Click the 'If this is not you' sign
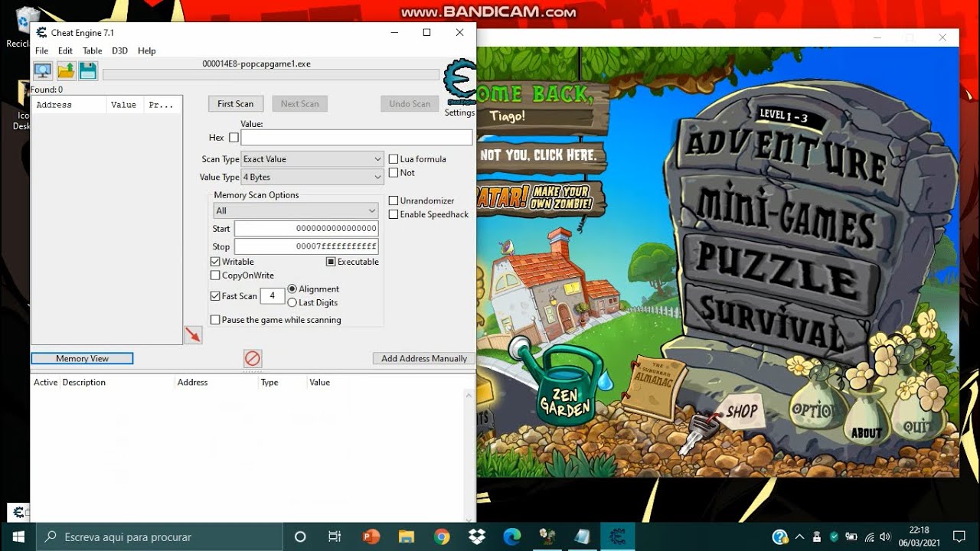The image size is (980, 551). [540, 155]
